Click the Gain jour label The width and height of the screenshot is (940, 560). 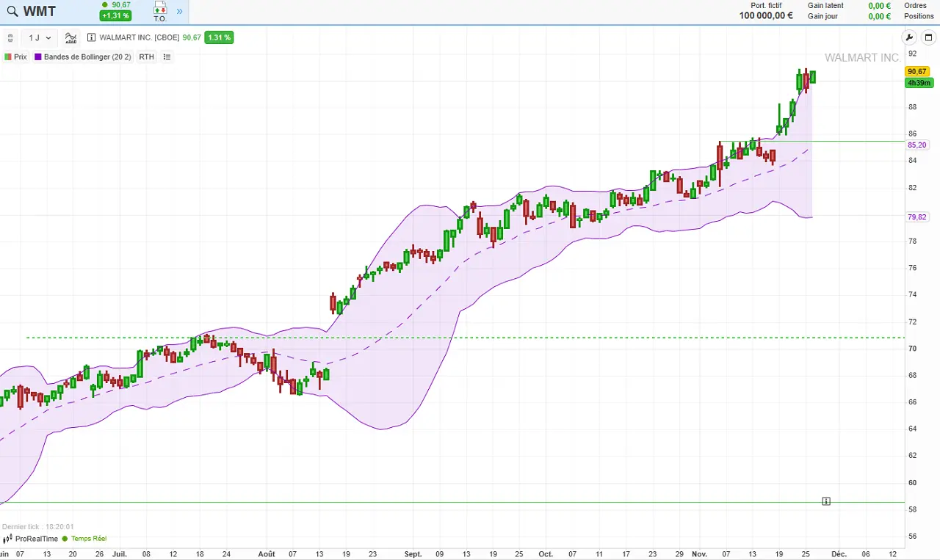point(822,16)
